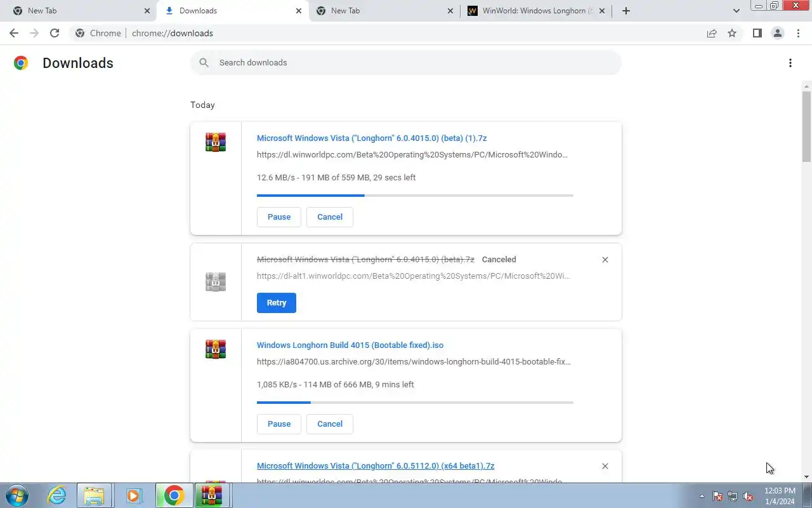The height and width of the screenshot is (508, 812).
Task: Open Windows Media Player from taskbar
Action: [134, 495]
